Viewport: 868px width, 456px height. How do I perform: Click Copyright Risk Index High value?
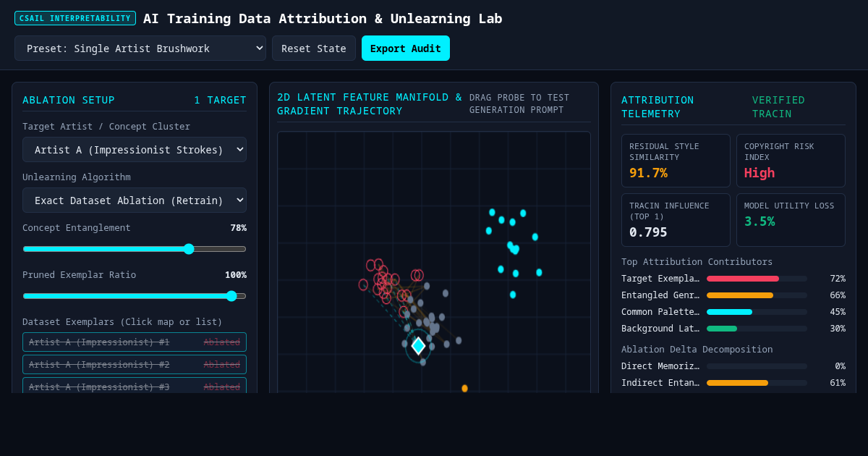pyautogui.click(x=759, y=173)
